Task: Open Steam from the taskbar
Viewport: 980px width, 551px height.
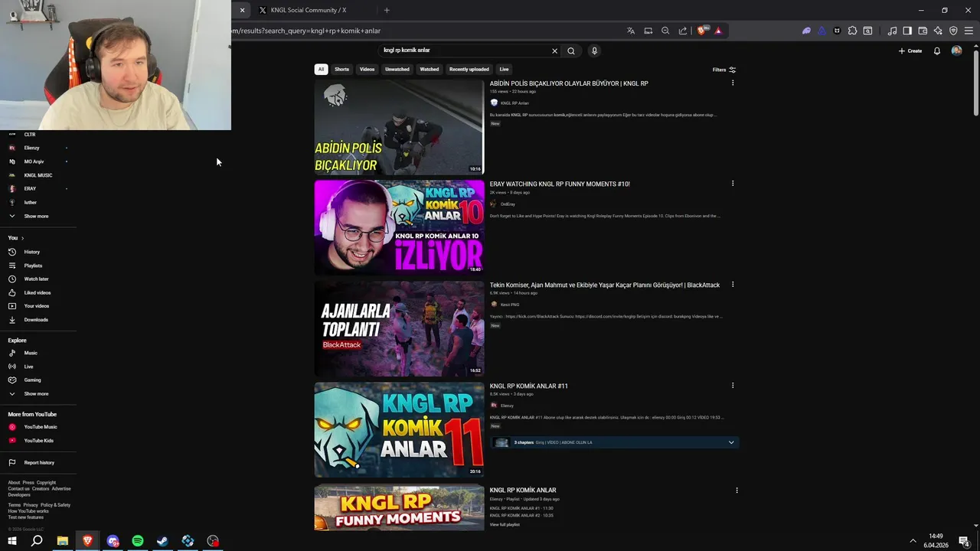Action: coord(162,541)
